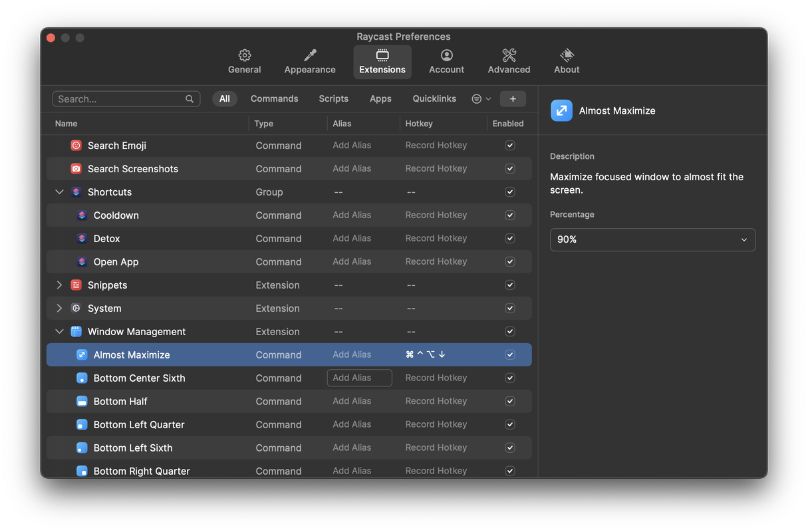The height and width of the screenshot is (532, 808).
Task: Click the Bottom Right Quarter icon
Action: tap(82, 471)
